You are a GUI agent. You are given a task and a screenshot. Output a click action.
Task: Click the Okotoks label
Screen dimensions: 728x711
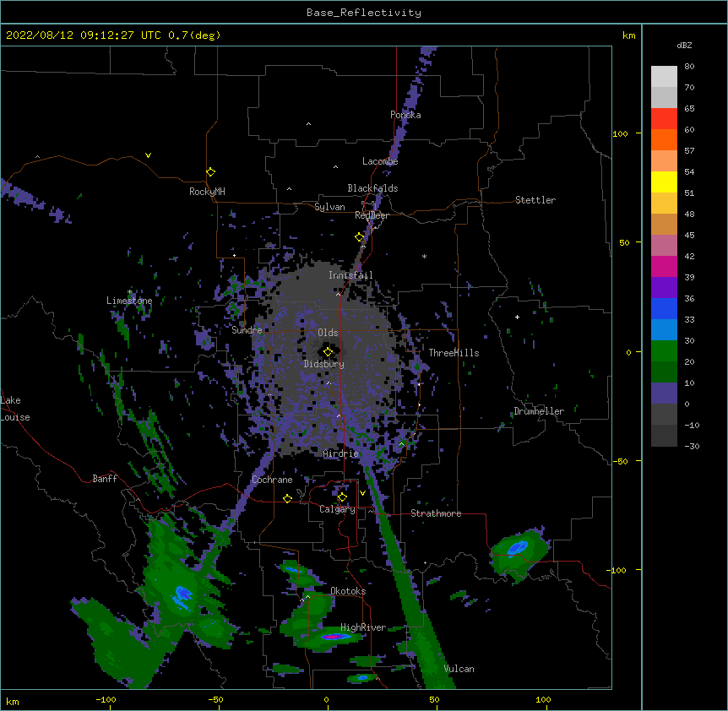[x=348, y=591]
